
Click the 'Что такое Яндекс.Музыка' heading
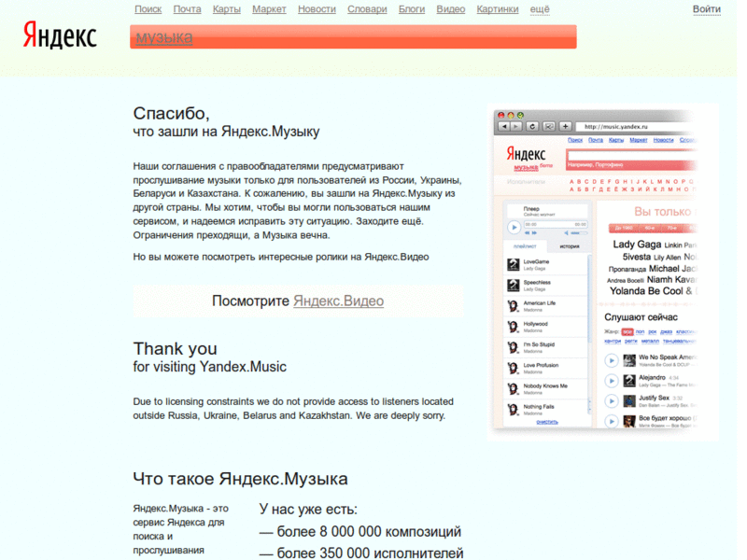240,479
